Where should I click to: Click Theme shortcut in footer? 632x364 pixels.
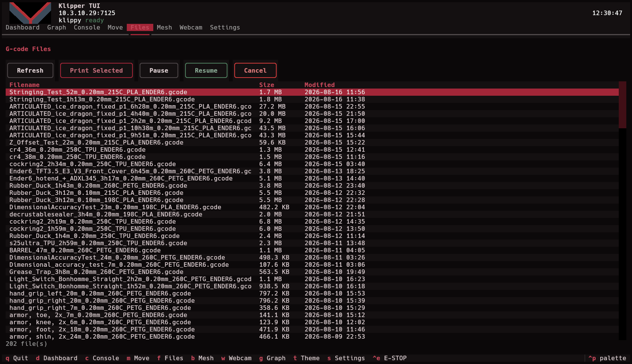pos(307,358)
